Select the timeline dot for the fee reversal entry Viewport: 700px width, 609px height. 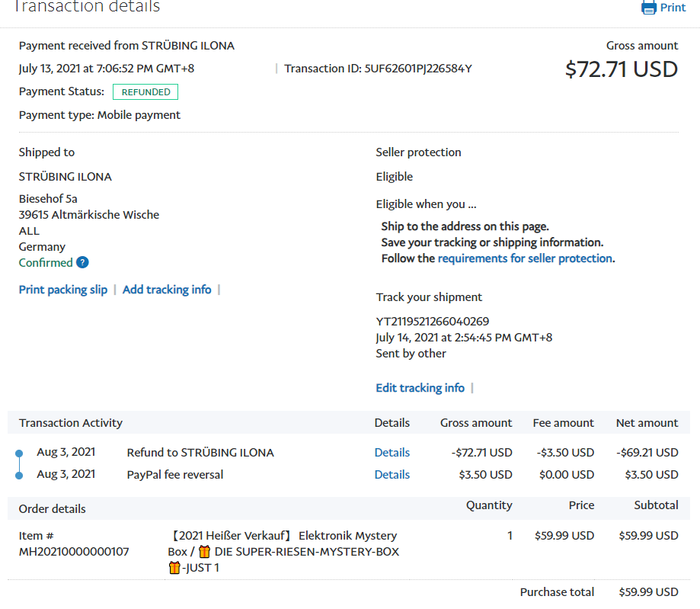click(x=20, y=476)
